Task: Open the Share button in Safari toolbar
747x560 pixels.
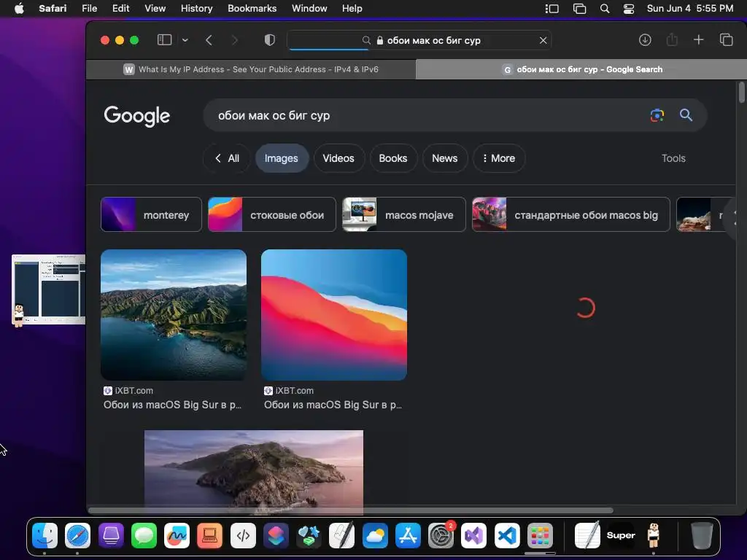Action: tap(672, 40)
